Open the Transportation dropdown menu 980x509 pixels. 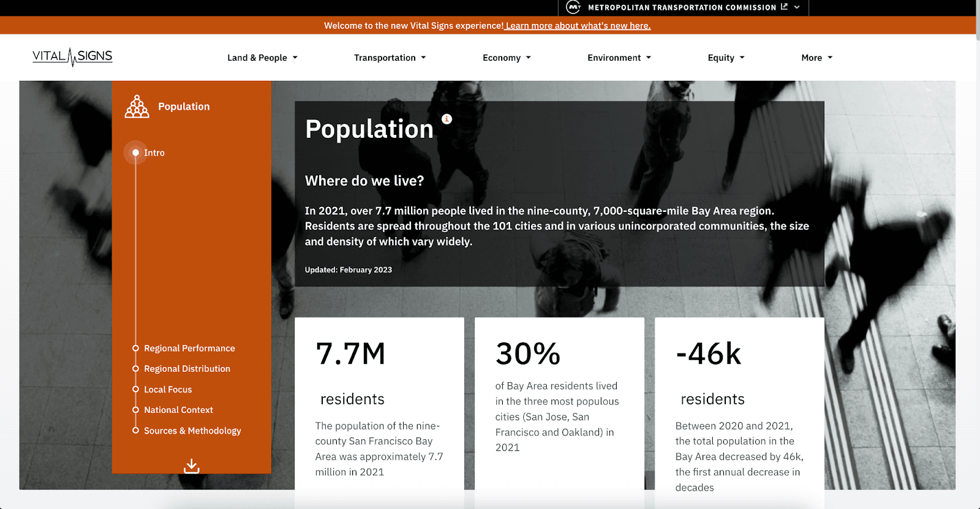point(390,58)
